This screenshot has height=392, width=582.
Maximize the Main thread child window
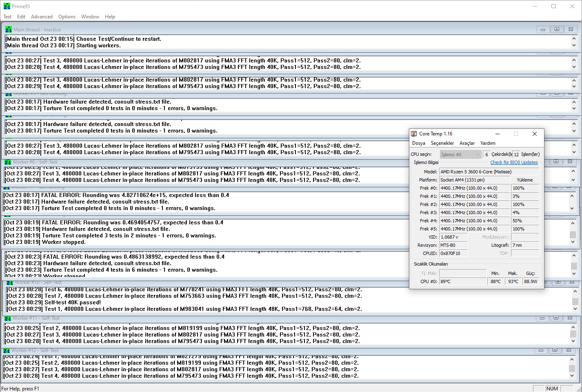[x=557, y=29]
